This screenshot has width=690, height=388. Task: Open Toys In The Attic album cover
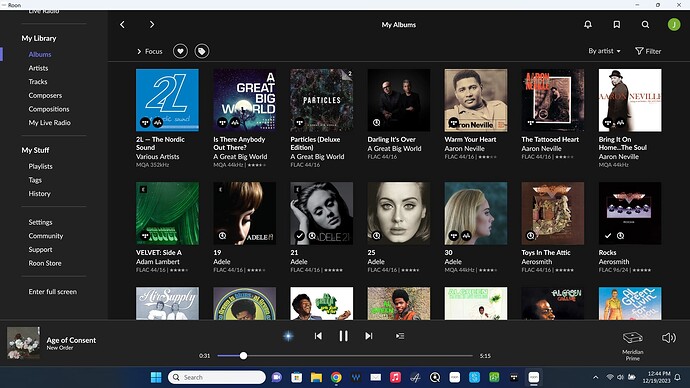click(553, 213)
